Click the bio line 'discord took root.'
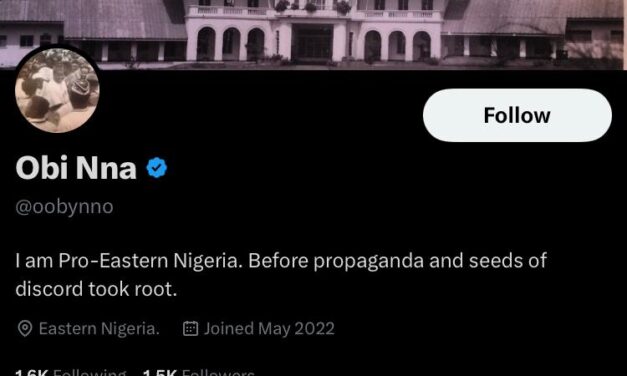The height and width of the screenshot is (376, 627). pyautogui.click(x=96, y=289)
